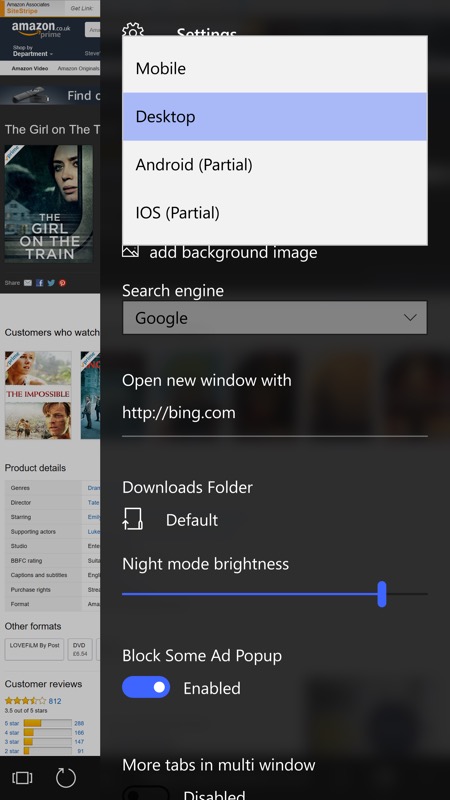Select IOS (Partial) option
The height and width of the screenshot is (800, 450).
274,212
